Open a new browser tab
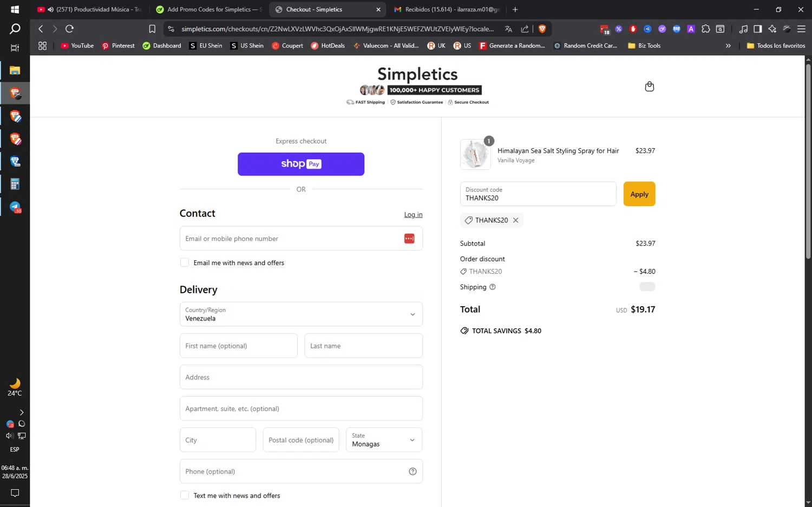 pyautogui.click(x=515, y=9)
